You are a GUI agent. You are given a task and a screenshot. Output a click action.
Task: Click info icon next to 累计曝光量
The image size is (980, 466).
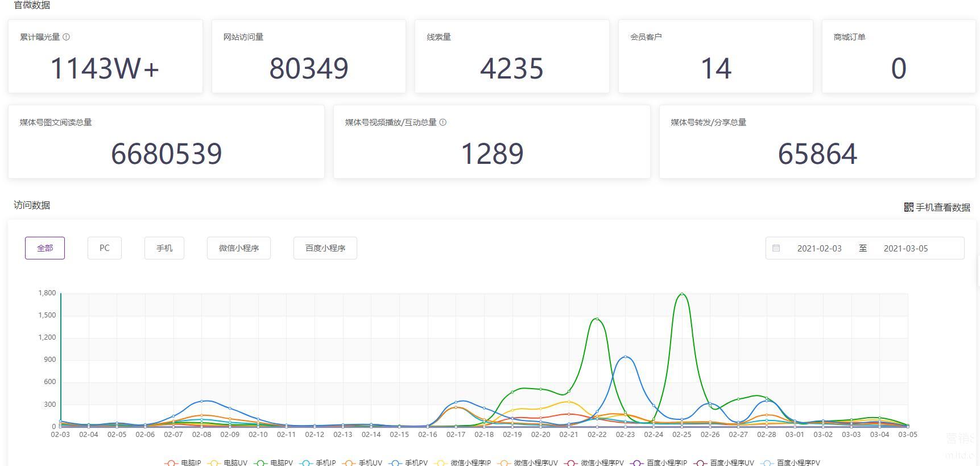point(67,37)
